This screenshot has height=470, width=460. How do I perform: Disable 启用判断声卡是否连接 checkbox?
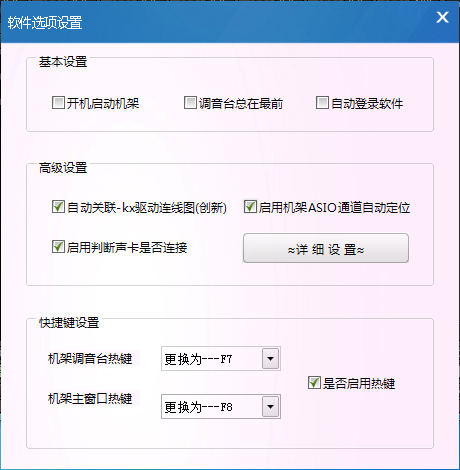coord(58,247)
